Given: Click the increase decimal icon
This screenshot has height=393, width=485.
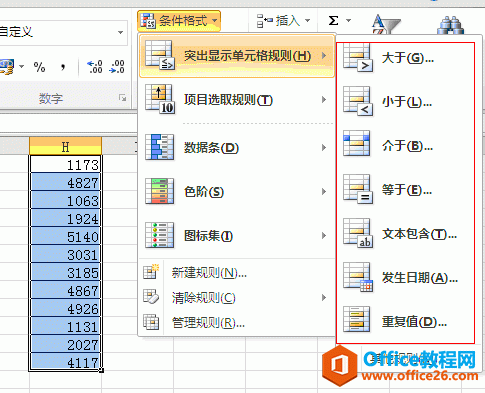Looking at the screenshot, I should (x=94, y=67).
